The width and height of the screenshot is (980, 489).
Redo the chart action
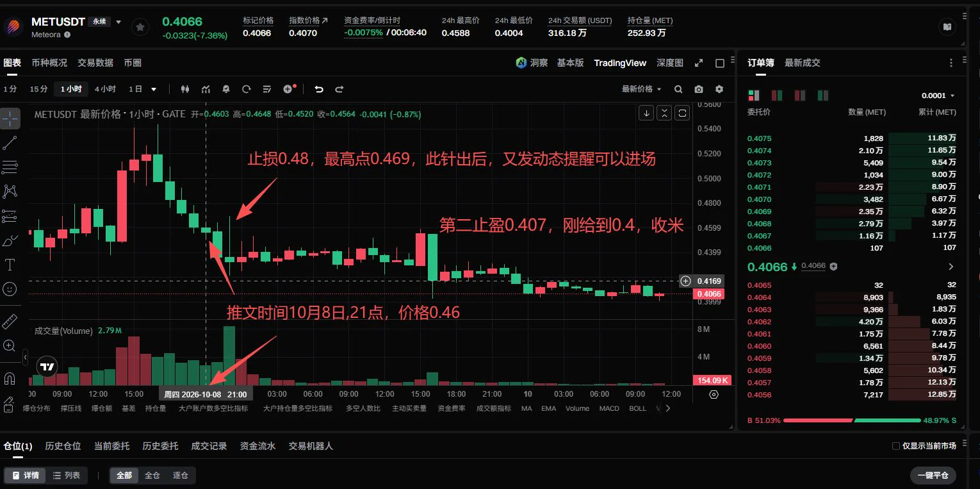(x=339, y=89)
